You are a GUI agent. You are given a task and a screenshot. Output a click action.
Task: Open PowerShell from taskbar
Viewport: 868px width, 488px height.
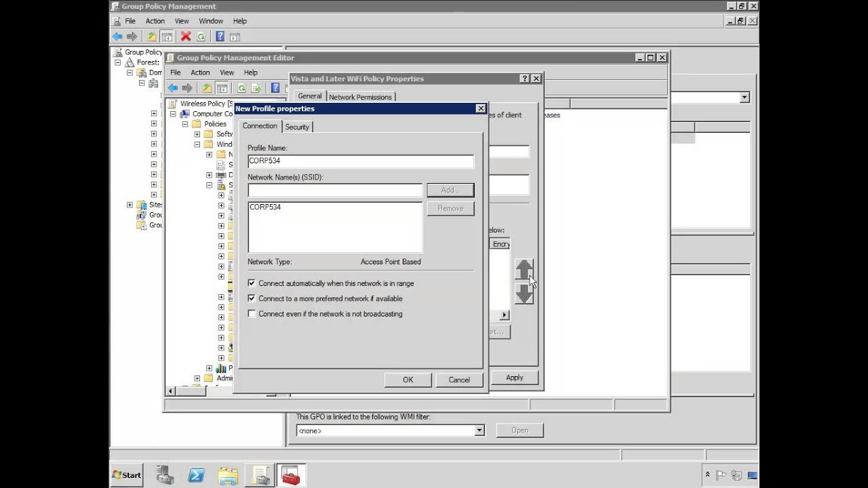point(197,475)
